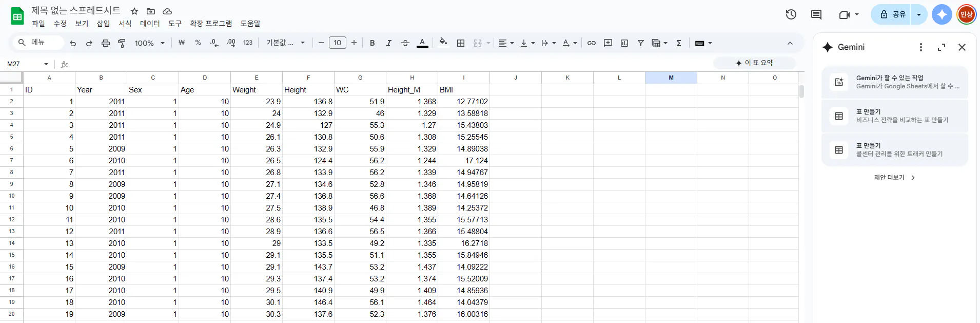Open the Google Sheets home icon
The height and width of the screenshot is (323, 980).
point(17,16)
